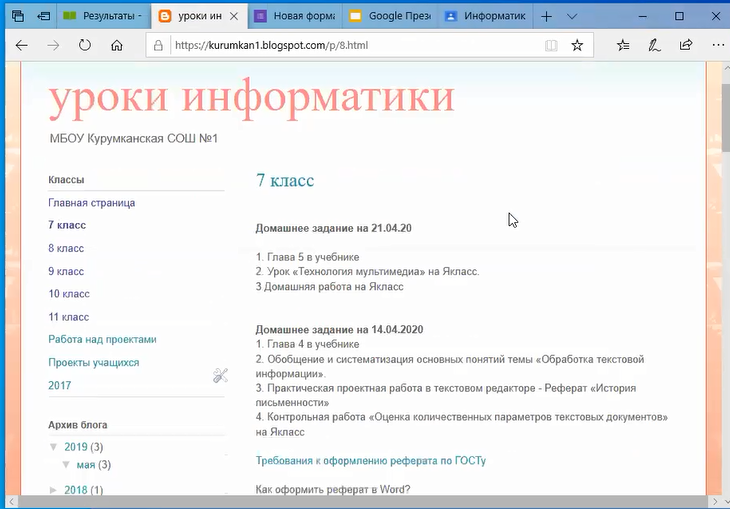The height and width of the screenshot is (509, 730).
Task: Collapse the 2019 archive year
Action: 54,446
